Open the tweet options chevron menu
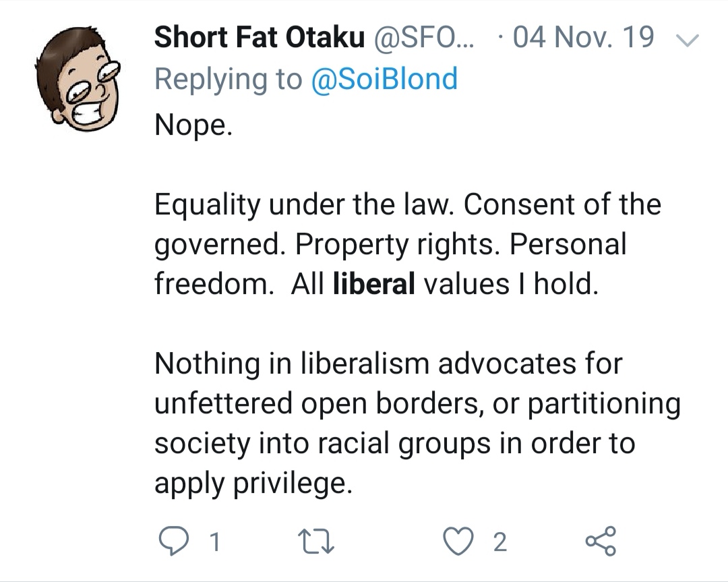Screen dimensions: 728x582 pos(688,40)
